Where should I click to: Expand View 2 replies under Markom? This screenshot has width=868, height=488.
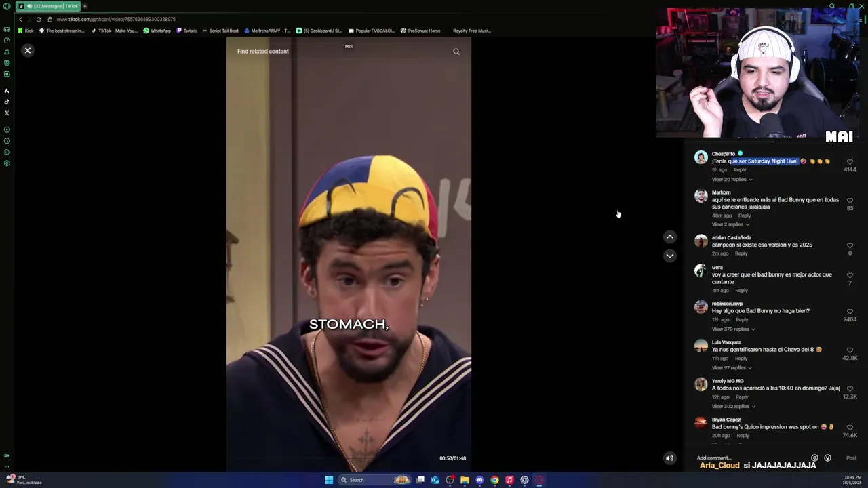730,225
